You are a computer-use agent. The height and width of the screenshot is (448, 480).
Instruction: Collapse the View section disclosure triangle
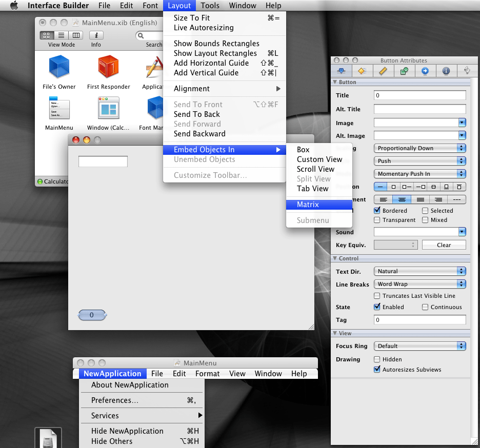point(335,333)
